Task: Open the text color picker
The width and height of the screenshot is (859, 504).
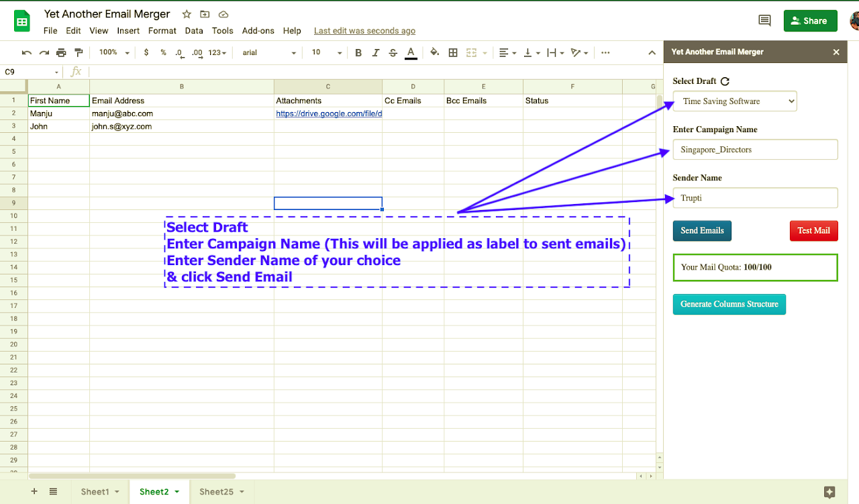Action: click(411, 52)
